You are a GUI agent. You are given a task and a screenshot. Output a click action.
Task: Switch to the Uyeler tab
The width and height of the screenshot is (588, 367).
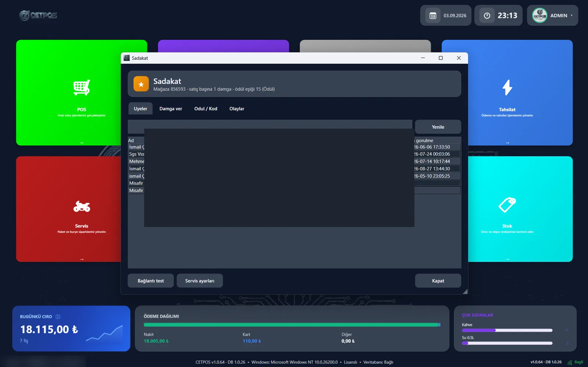point(140,109)
